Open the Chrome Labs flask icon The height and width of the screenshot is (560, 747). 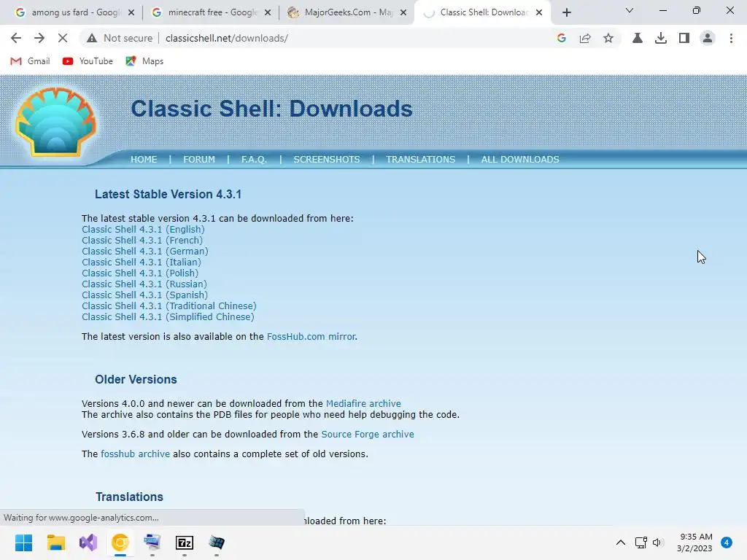pos(638,38)
